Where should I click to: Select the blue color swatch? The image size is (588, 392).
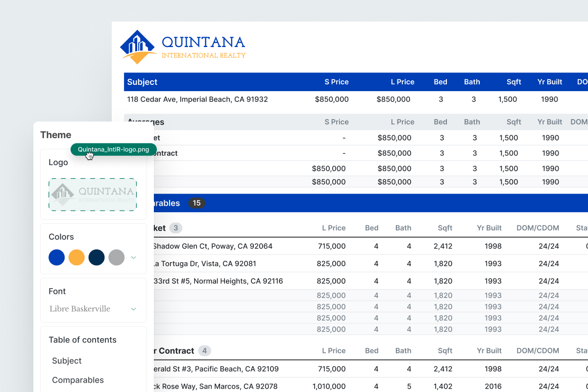pos(57,257)
